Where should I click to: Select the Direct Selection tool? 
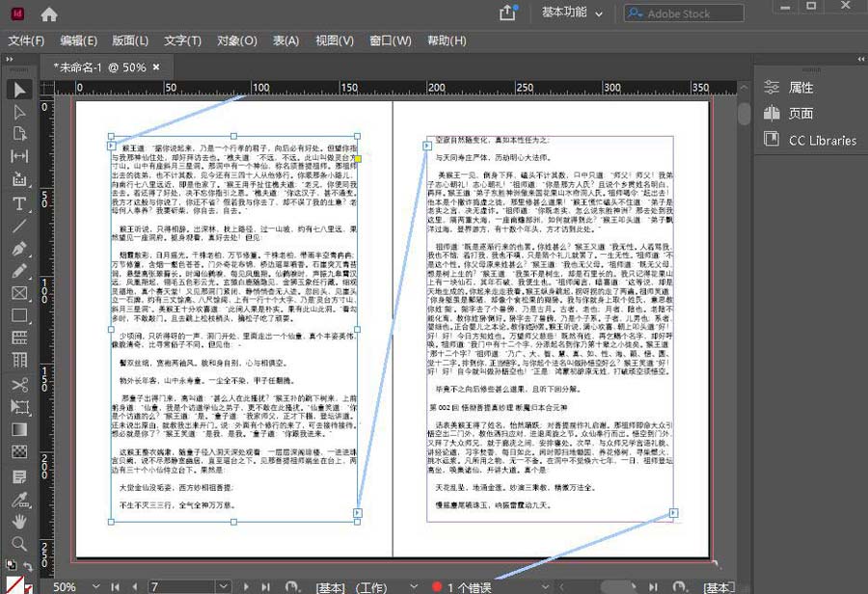[x=19, y=112]
